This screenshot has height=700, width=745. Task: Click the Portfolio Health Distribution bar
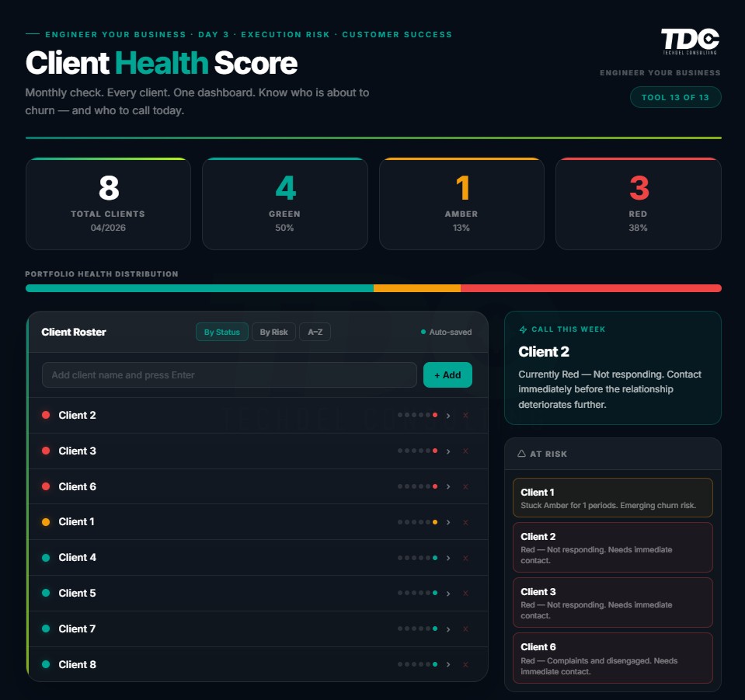click(373, 287)
